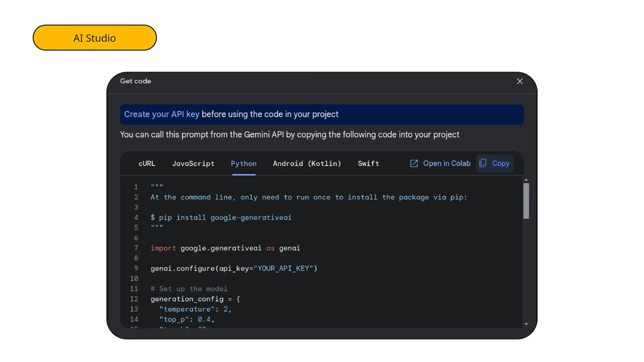644x362 pixels.
Task: Click the Gemini API description sentence
Action: pos(290,134)
